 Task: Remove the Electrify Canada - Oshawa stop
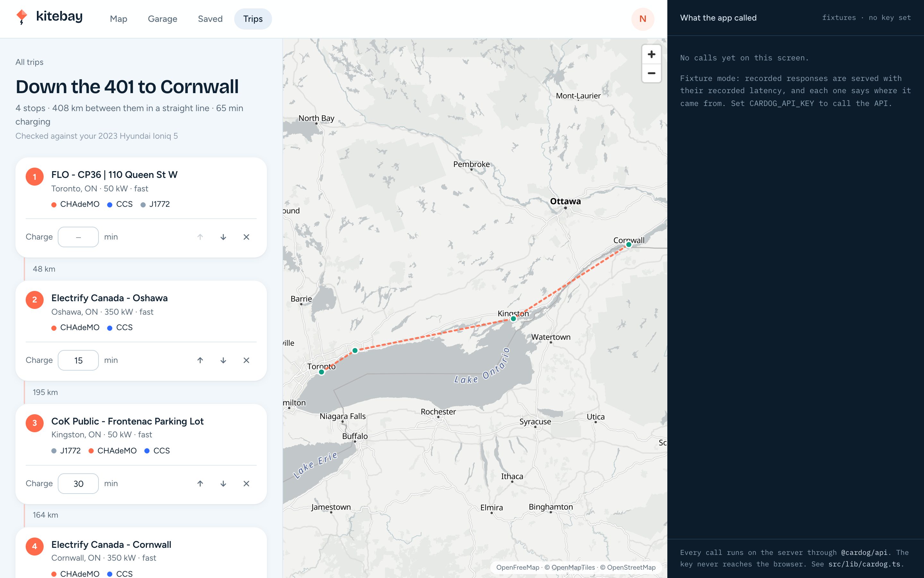click(246, 360)
